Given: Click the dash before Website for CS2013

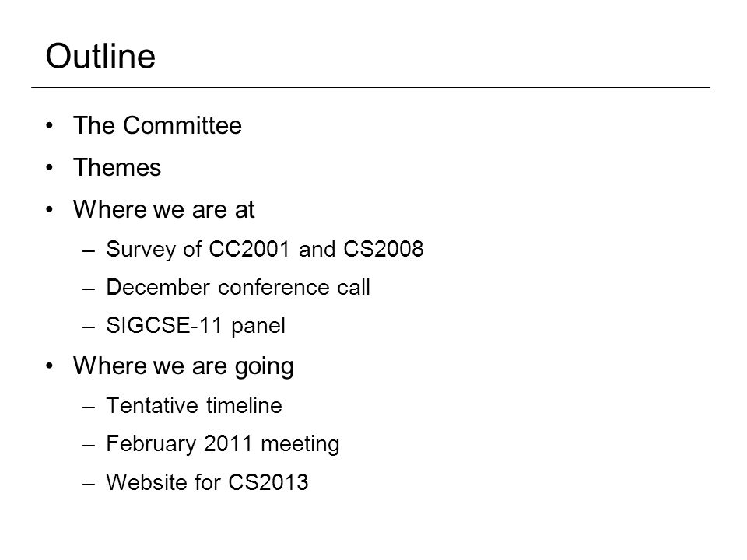Looking at the screenshot, I should point(89,484).
